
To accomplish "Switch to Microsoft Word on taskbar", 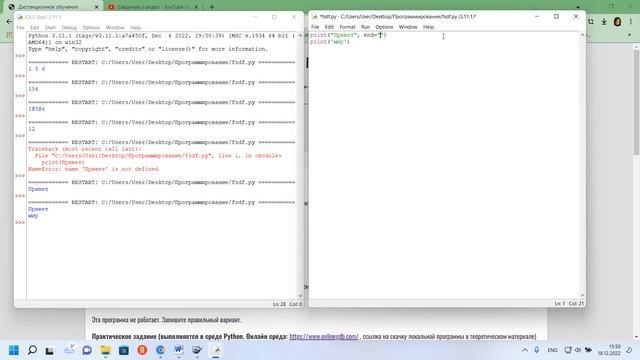I will (x=179, y=350).
